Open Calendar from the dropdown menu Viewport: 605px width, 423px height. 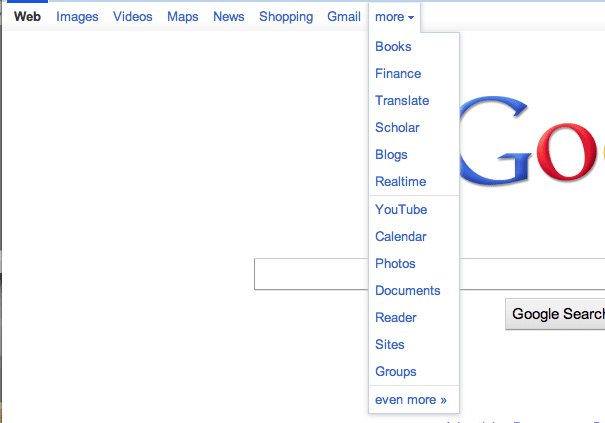click(x=401, y=237)
